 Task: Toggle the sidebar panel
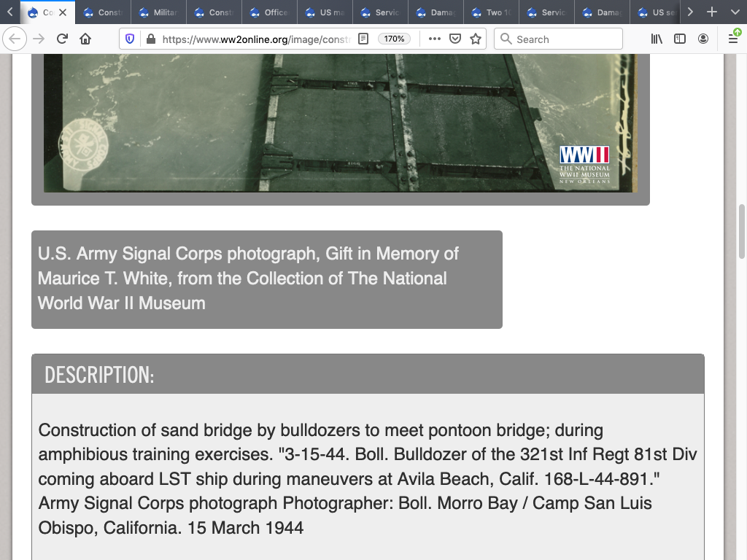680,39
